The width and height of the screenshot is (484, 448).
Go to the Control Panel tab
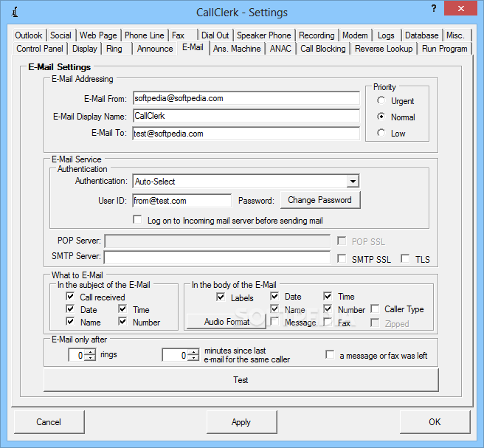[40, 49]
